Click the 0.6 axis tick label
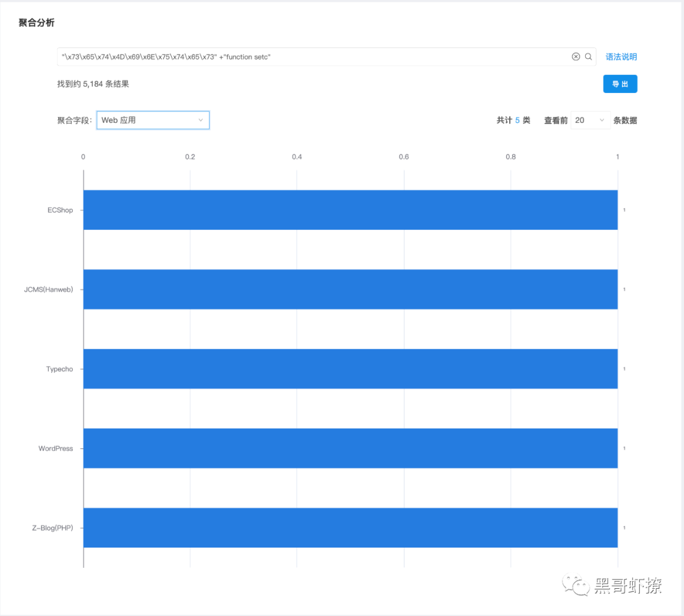This screenshot has width=684, height=616. [x=403, y=156]
